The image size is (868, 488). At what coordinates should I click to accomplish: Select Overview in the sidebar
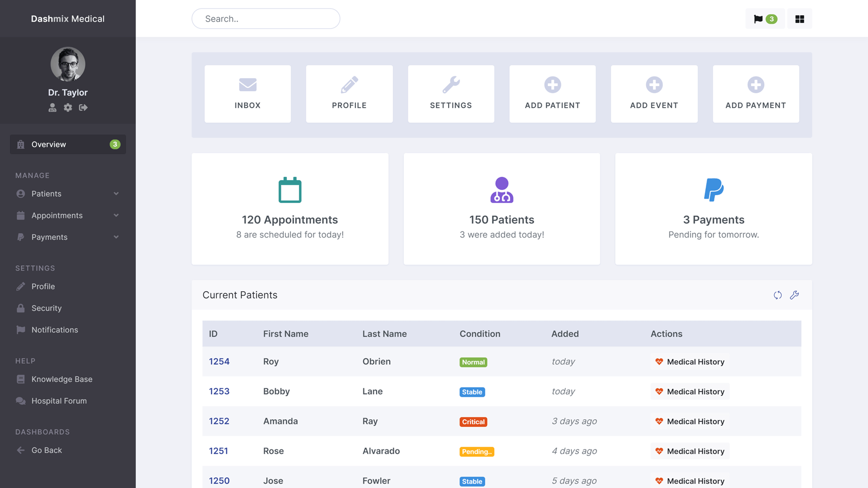(68, 144)
